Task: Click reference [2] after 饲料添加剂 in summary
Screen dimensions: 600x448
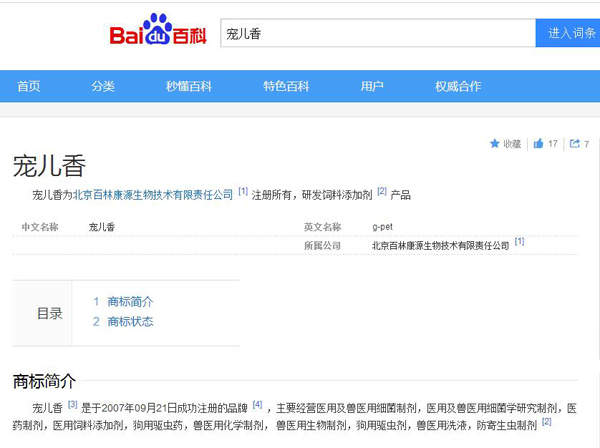Action: tap(382, 191)
